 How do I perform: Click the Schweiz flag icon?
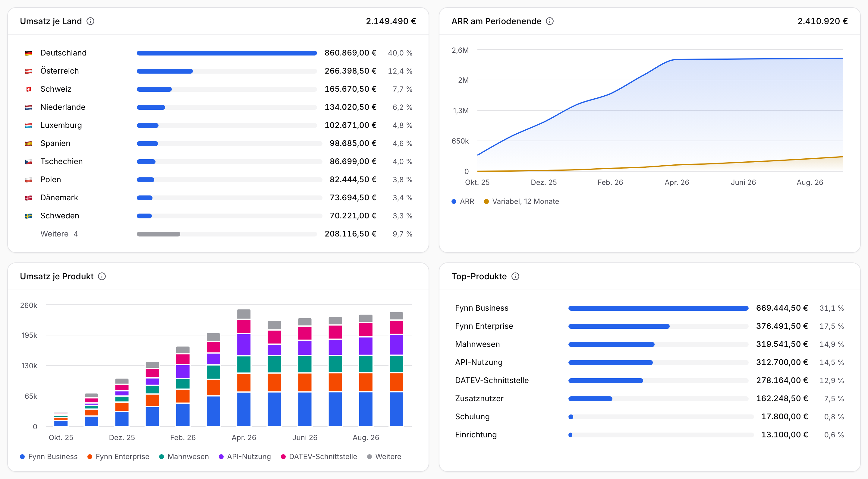(29, 89)
